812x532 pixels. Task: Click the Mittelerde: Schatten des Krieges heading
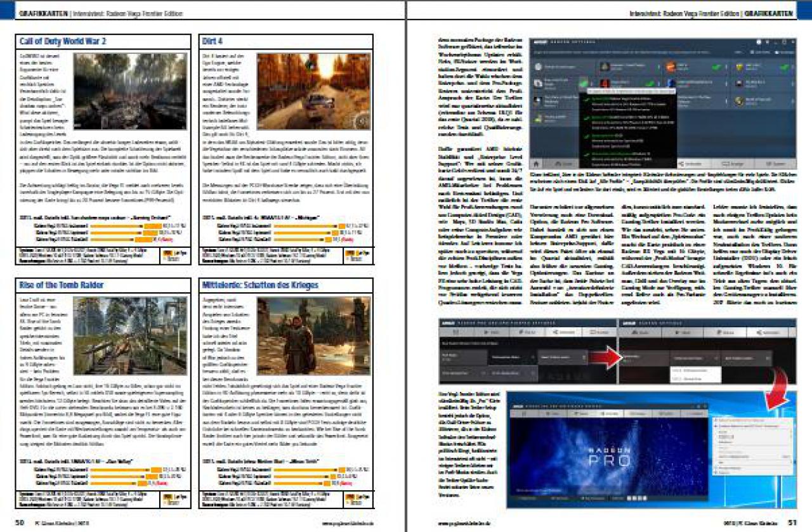[259, 285]
